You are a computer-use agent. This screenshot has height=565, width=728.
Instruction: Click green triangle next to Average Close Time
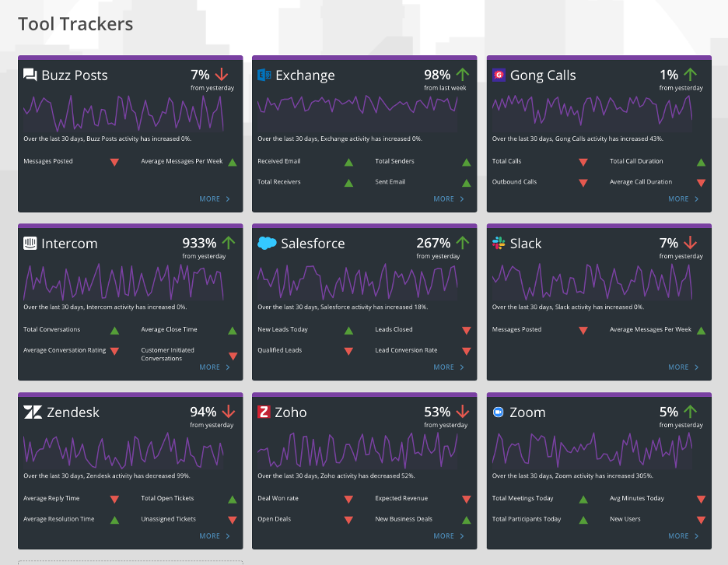233,330
